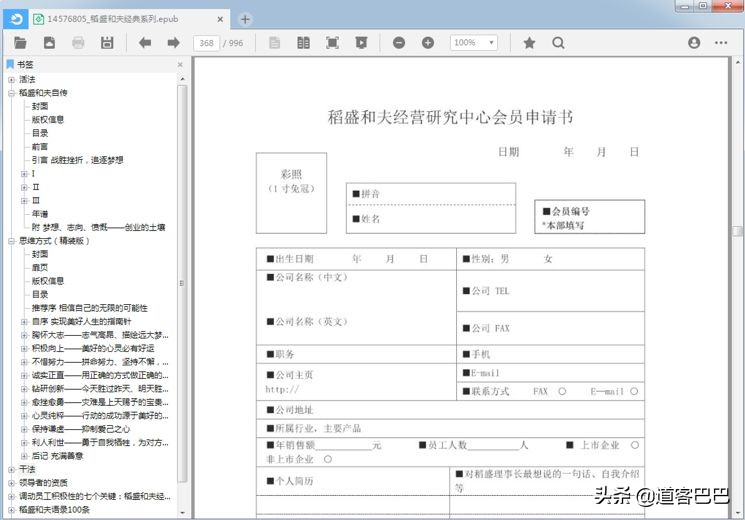Image resolution: width=745 pixels, height=520 pixels.
Task: Open 引言 战胜挫折，追逐梦想 entry
Action: [x=77, y=160]
